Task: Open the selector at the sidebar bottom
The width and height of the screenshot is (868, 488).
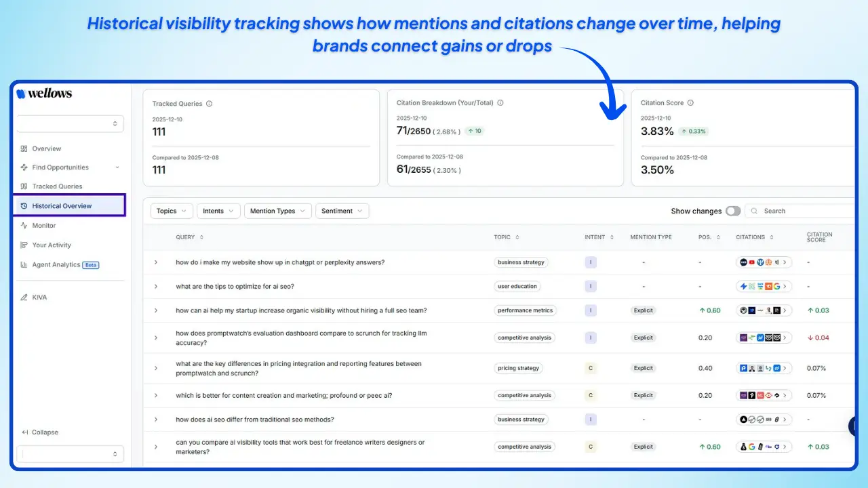Action: pyautogui.click(x=70, y=454)
